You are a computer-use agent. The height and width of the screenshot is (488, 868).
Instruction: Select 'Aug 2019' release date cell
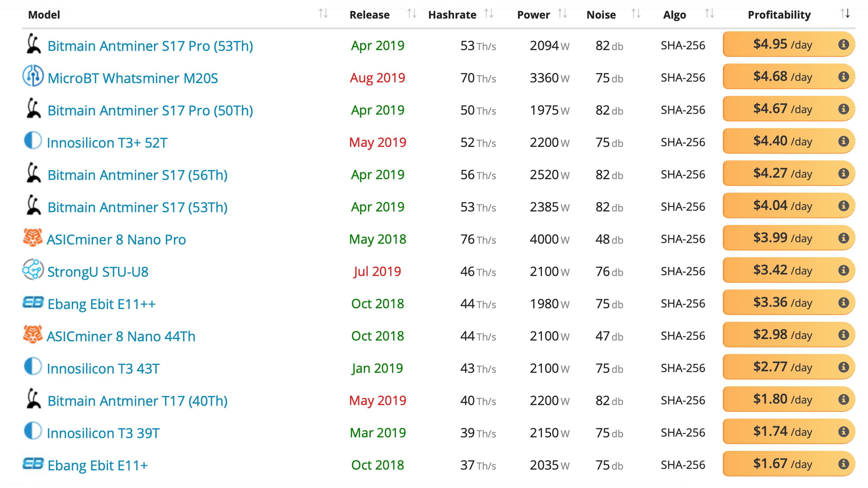click(377, 78)
